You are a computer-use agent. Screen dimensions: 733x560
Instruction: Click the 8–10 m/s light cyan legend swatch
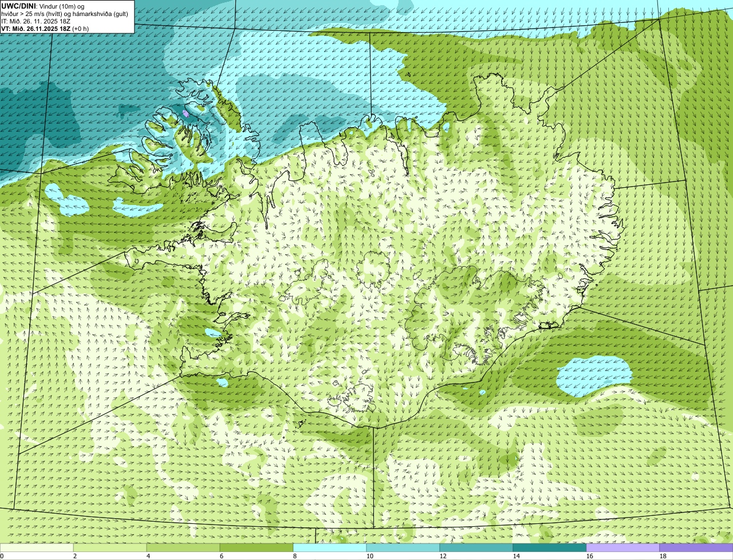pos(330,547)
